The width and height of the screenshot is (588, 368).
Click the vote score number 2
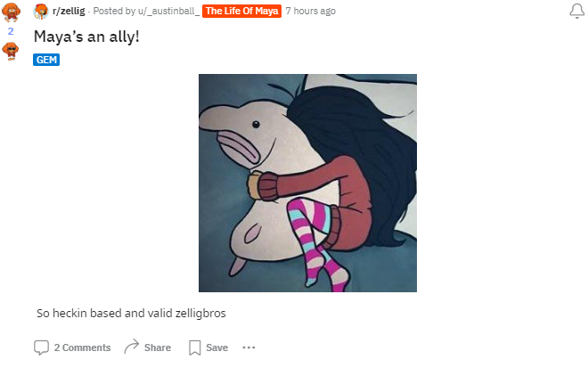point(11,31)
